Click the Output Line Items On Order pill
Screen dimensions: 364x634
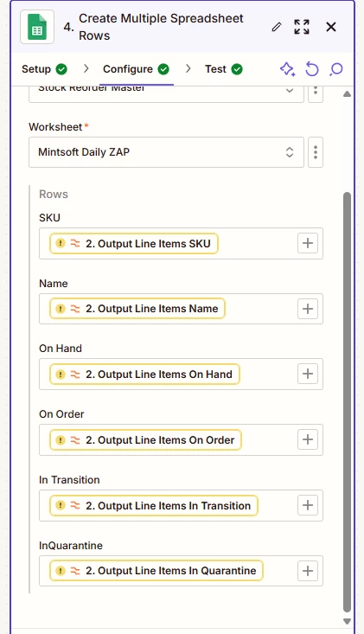[145, 440]
